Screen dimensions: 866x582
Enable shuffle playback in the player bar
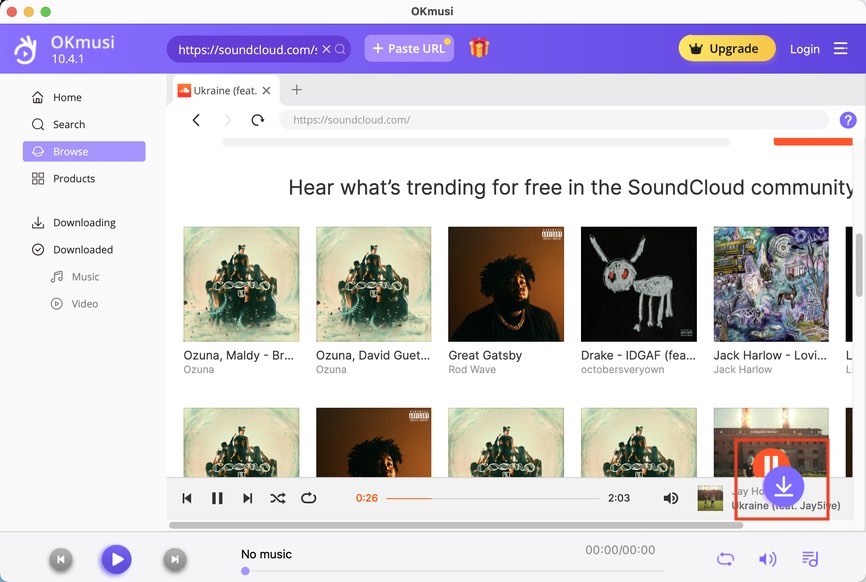[278, 498]
